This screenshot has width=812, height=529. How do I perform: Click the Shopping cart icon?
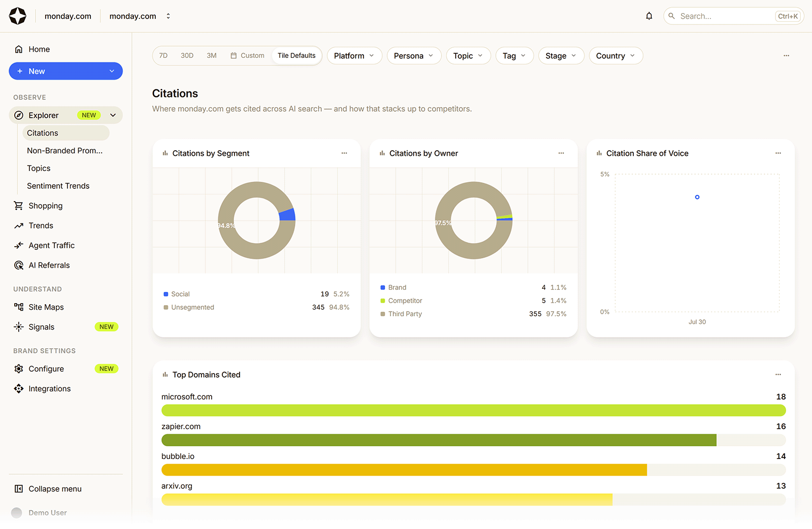(19, 206)
